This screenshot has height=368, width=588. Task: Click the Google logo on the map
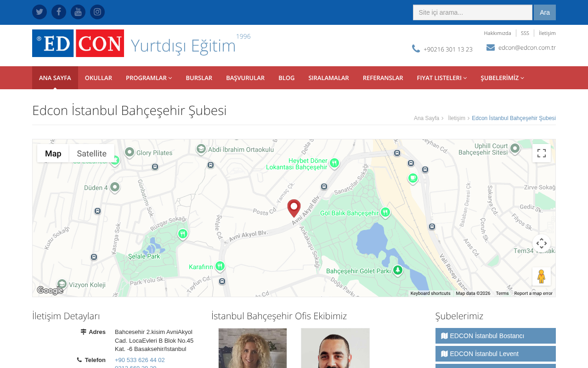coord(50,290)
